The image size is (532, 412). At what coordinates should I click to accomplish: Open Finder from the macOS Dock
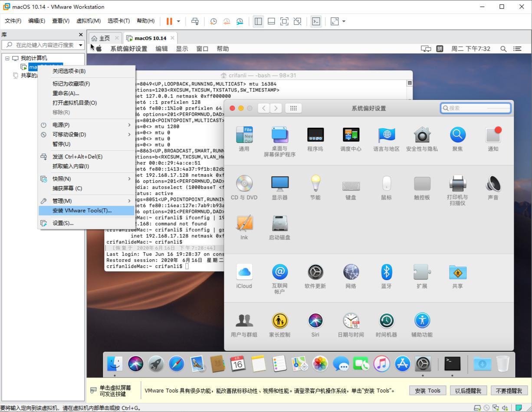115,364
